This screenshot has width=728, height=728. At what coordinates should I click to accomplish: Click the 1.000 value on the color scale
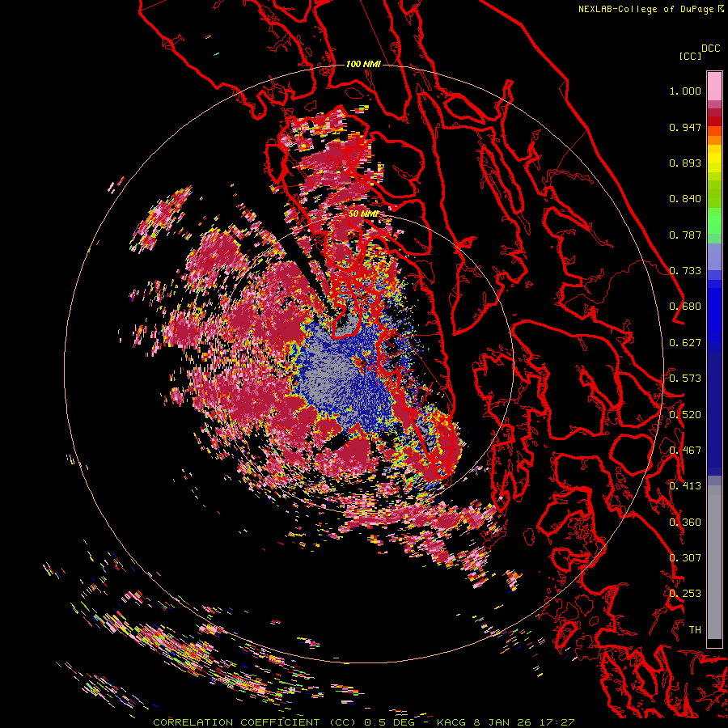tap(685, 91)
